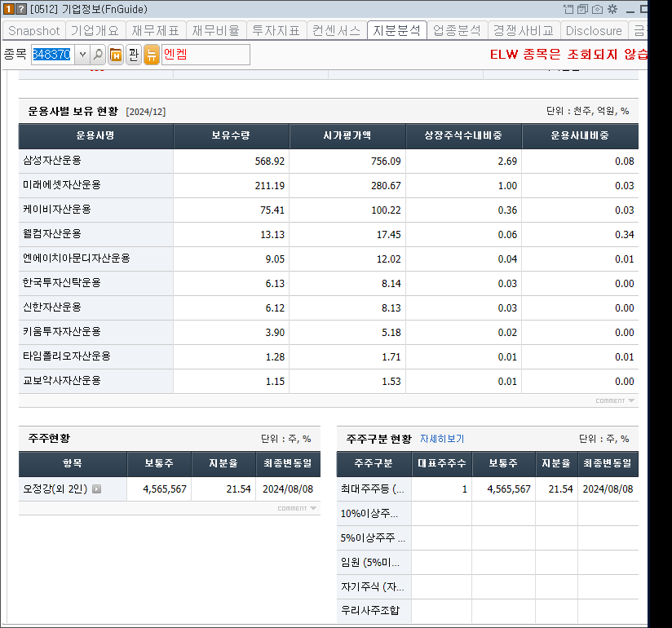Click the 상장주식수내비중 column header
The width and height of the screenshot is (672, 628).
[x=464, y=136]
